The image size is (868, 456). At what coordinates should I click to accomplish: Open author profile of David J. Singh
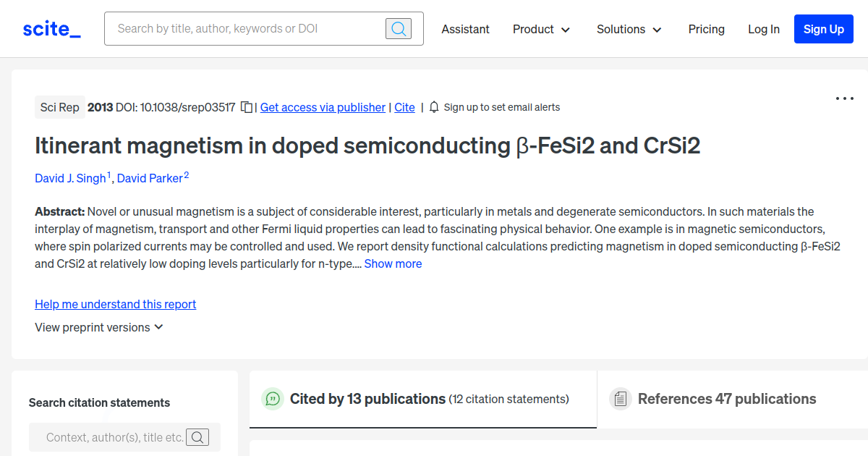pos(69,178)
